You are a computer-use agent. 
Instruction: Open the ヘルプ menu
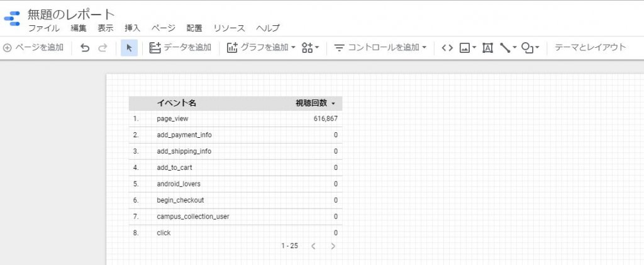pyautogui.click(x=268, y=28)
